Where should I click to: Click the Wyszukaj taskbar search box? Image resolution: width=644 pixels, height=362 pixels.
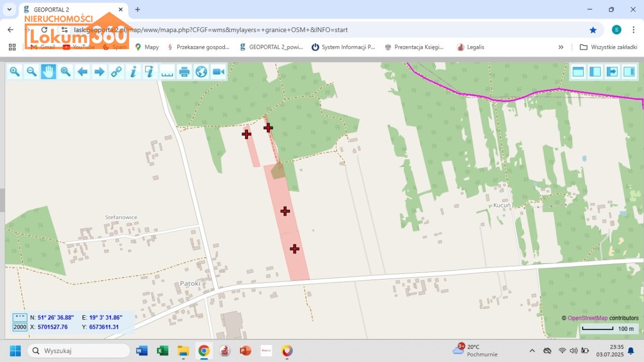78,350
